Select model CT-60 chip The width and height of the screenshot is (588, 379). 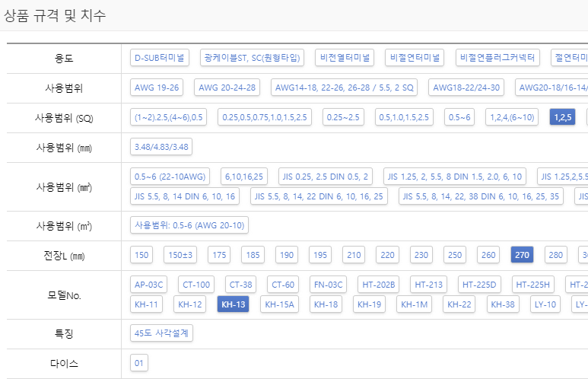click(283, 285)
